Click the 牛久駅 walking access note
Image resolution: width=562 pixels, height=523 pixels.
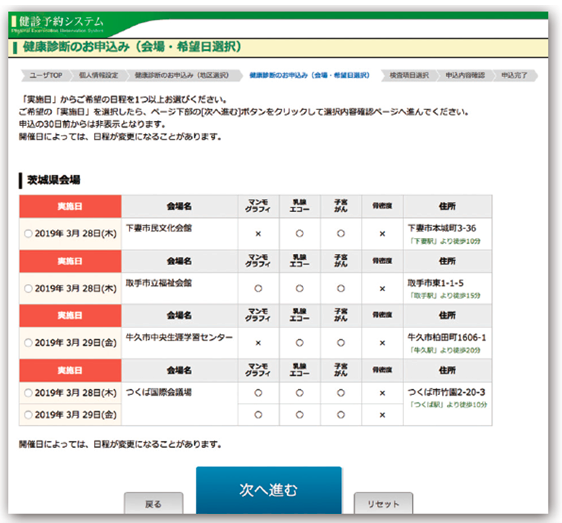point(445,350)
